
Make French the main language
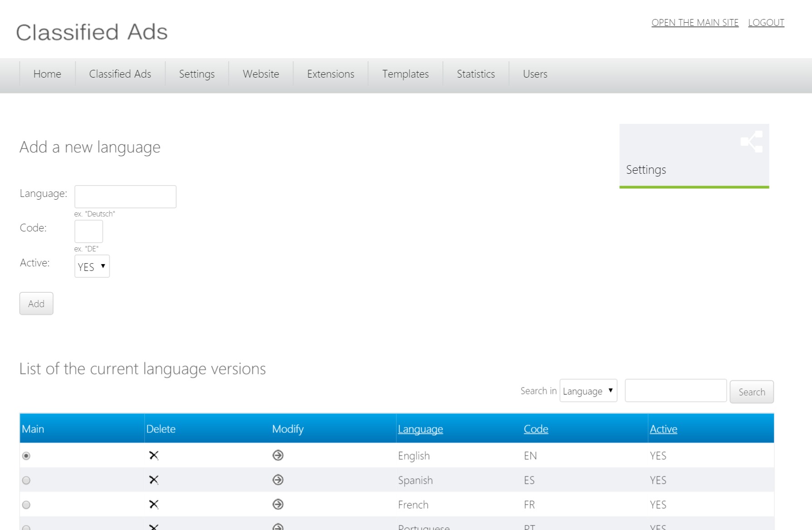[x=26, y=504]
